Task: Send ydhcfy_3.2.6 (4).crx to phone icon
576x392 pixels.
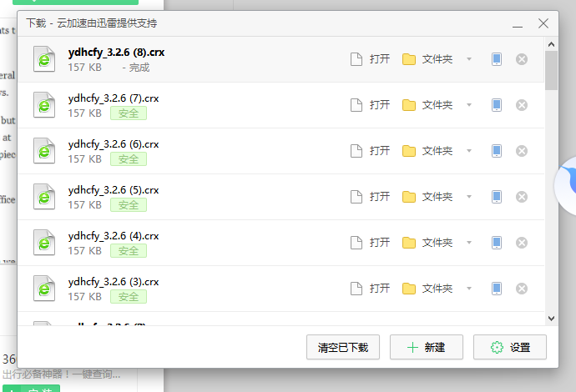Action: tap(497, 243)
